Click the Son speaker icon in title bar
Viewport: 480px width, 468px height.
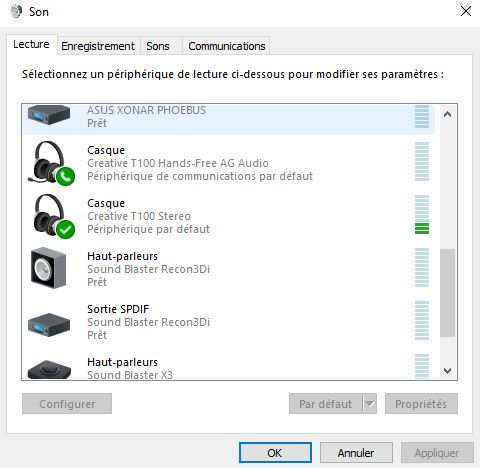tap(16, 12)
